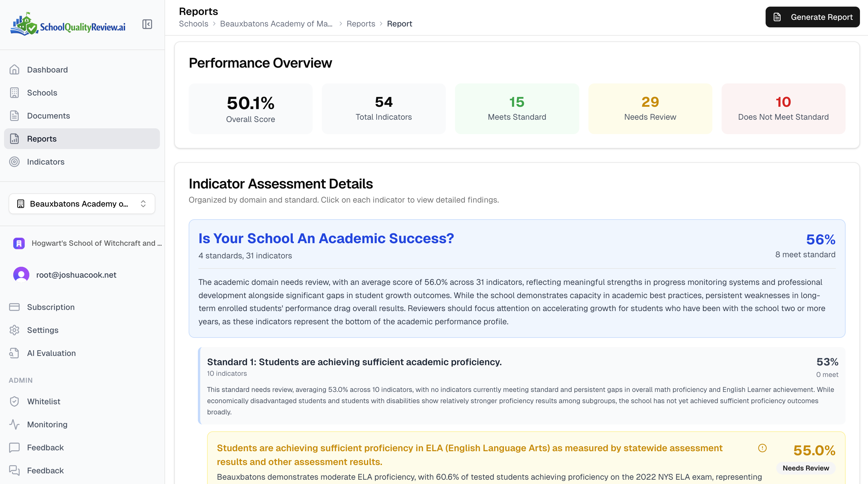Select the Indicators target icon
Screen dimensions: 868x484
pyautogui.click(x=14, y=162)
